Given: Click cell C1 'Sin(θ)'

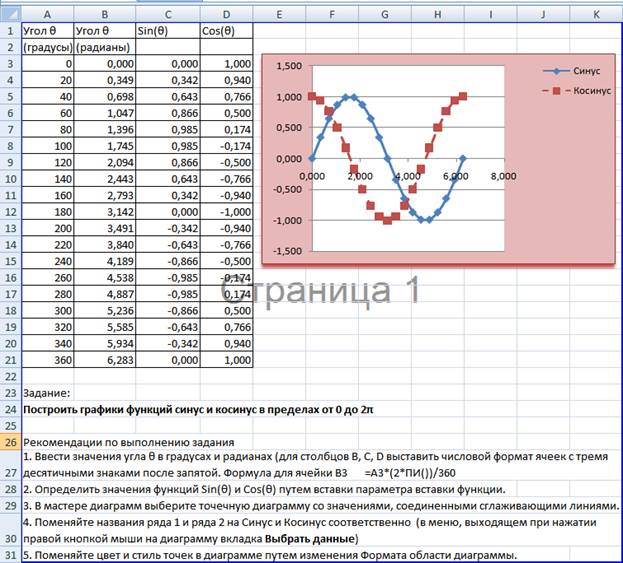Looking at the screenshot, I should click(168, 31).
